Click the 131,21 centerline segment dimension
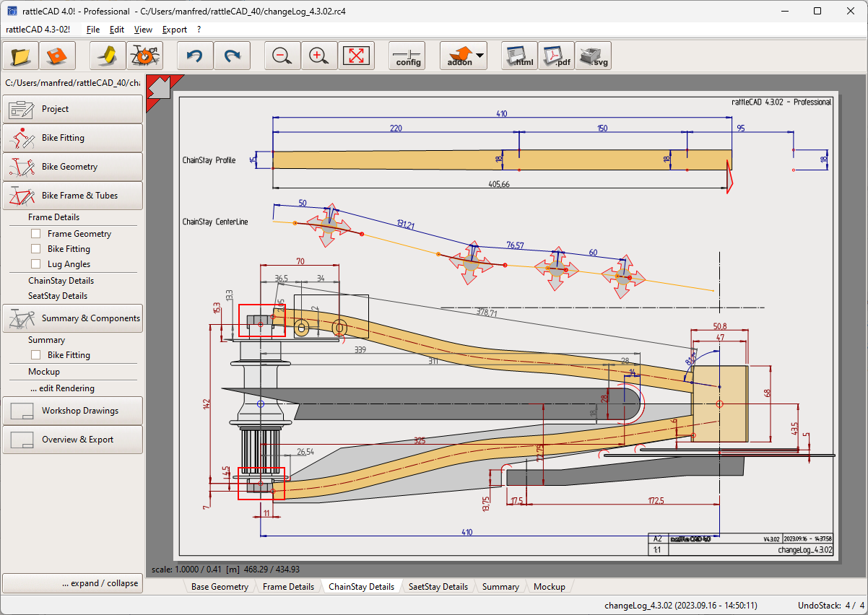 pyautogui.click(x=406, y=225)
